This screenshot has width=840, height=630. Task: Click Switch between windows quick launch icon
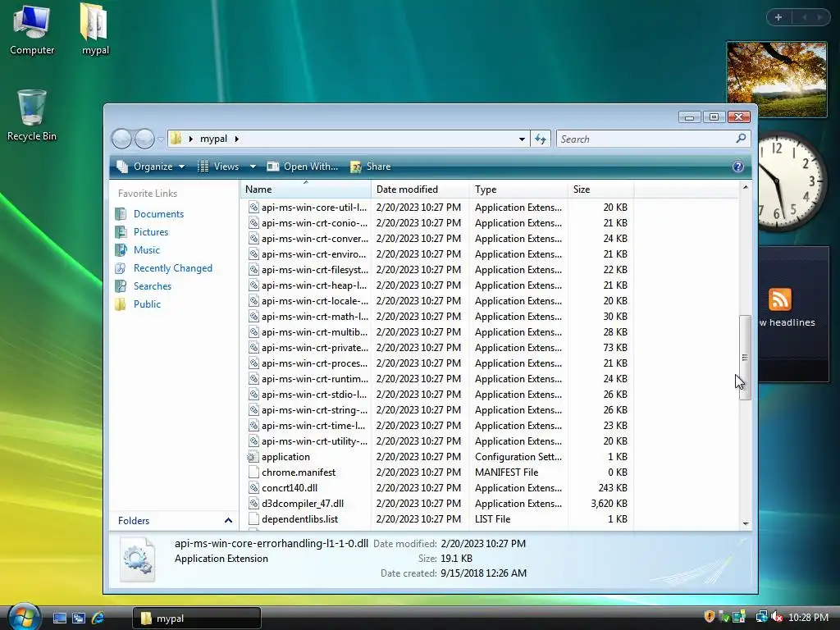(x=79, y=619)
